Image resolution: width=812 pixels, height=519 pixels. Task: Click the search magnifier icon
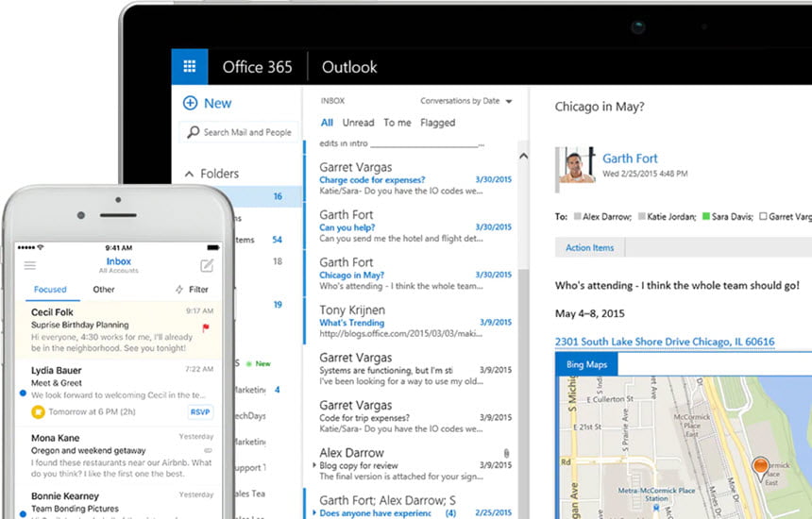click(194, 132)
